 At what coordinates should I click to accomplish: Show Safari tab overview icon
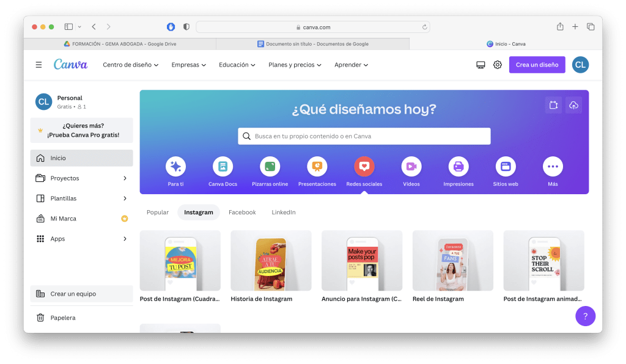pyautogui.click(x=591, y=27)
